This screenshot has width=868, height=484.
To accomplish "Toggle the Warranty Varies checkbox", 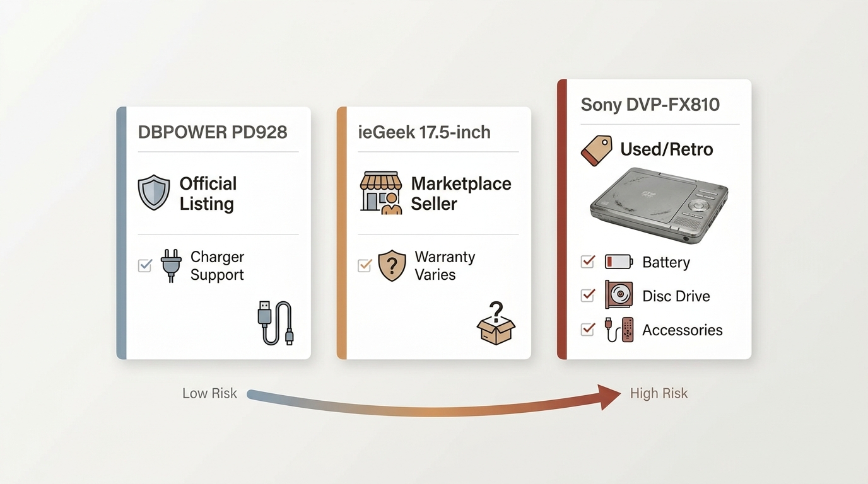I will pyautogui.click(x=365, y=265).
